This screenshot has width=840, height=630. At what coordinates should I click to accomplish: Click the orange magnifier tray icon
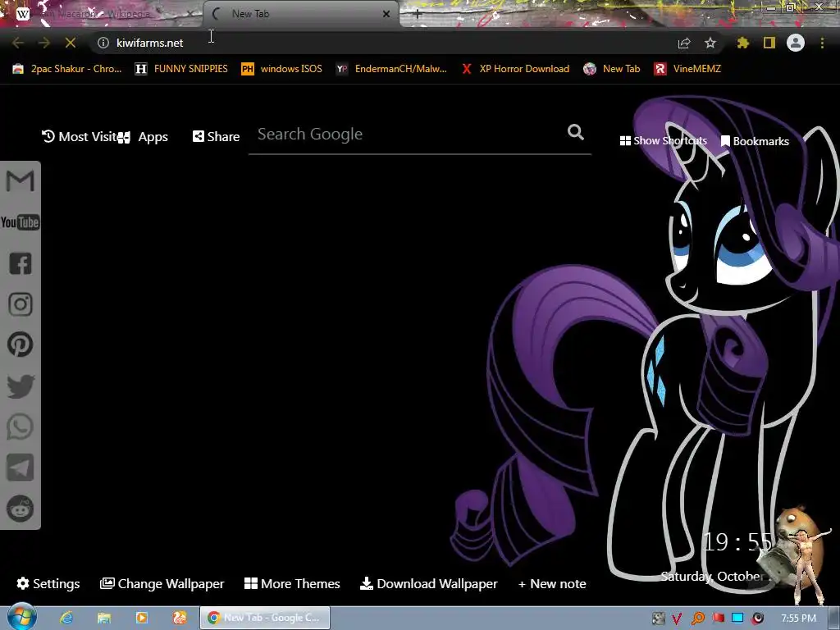coord(697,619)
